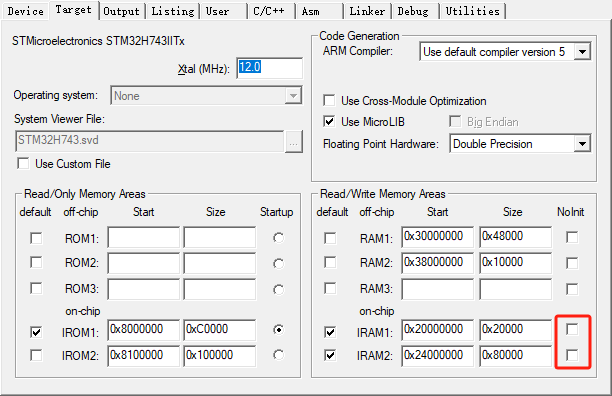Click the ROM2 Size field
The width and height of the screenshot is (612, 396).
[220, 263]
